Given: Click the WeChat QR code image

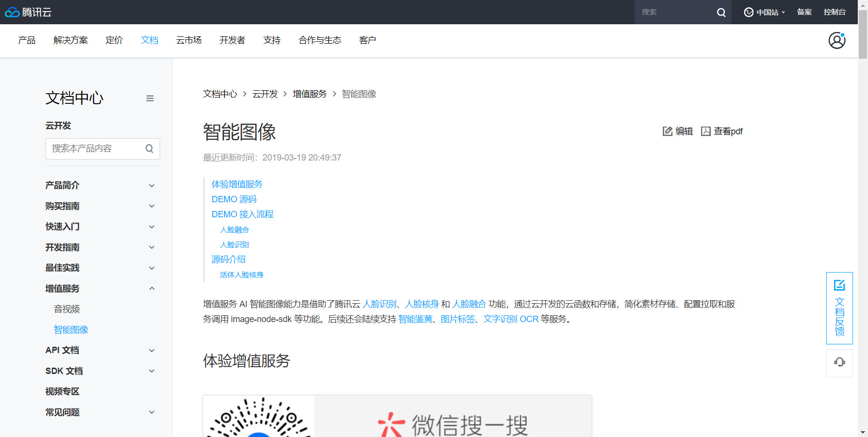Looking at the screenshot, I should pyautogui.click(x=259, y=416).
